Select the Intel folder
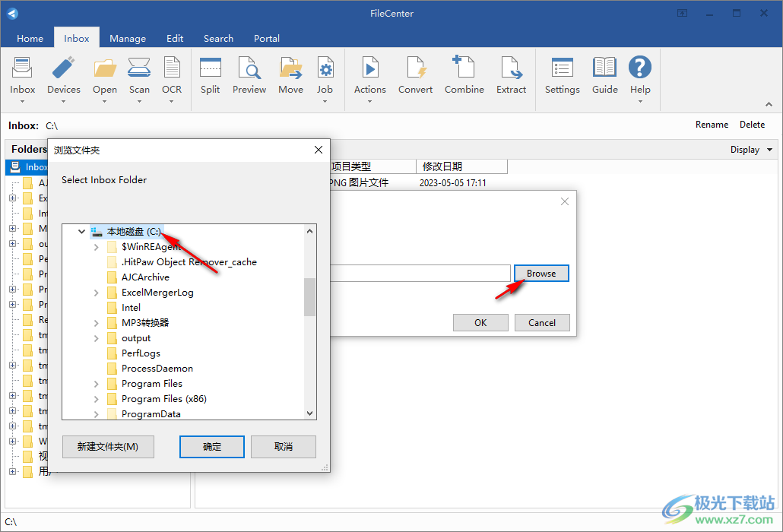The height and width of the screenshot is (532, 783). 131,308
